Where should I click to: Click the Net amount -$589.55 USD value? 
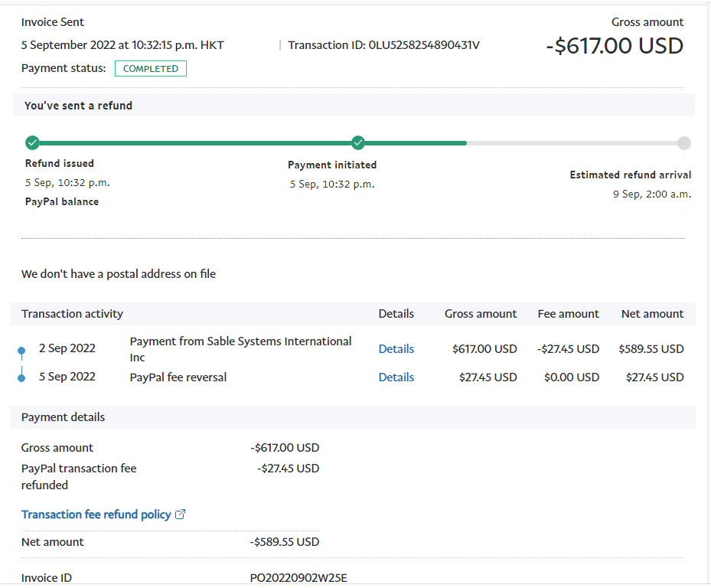point(284,542)
